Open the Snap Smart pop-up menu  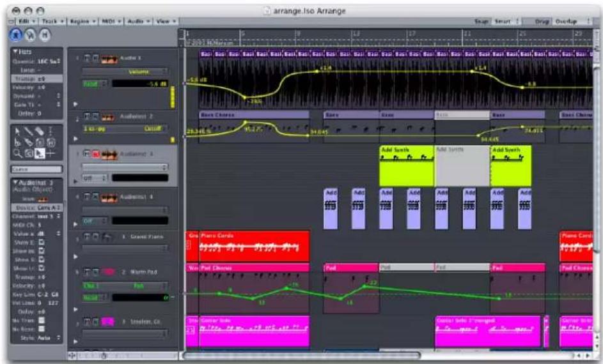pyautogui.click(x=505, y=22)
